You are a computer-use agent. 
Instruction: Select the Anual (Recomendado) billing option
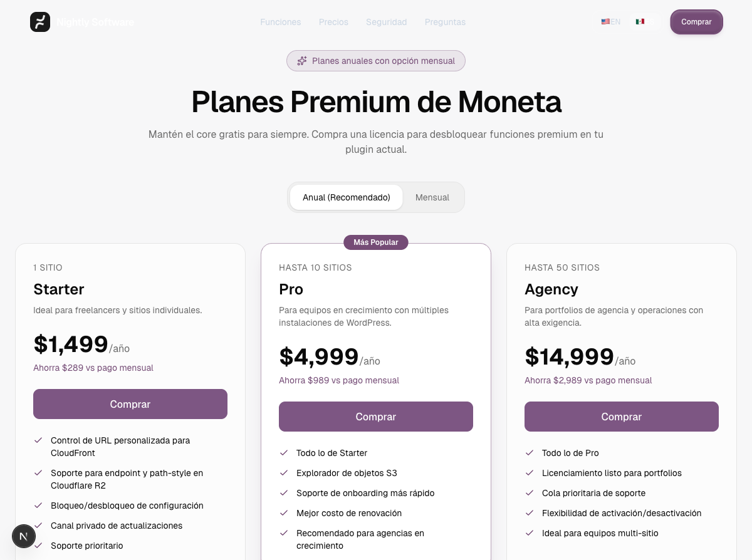click(347, 197)
